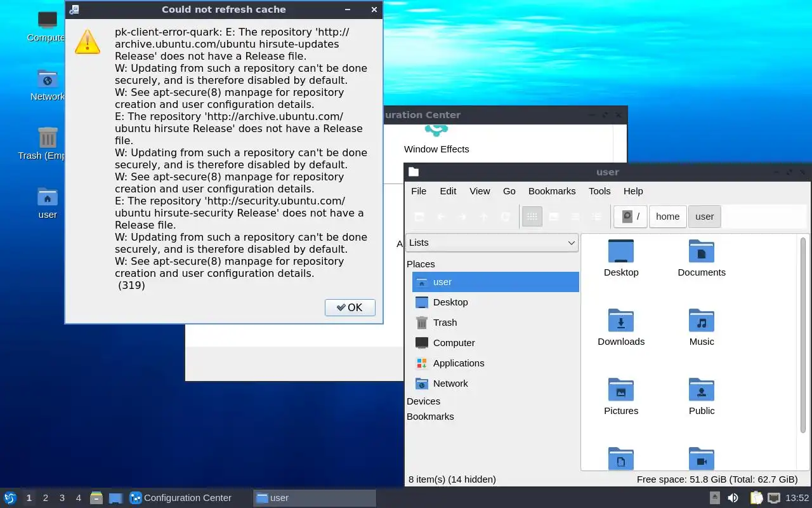Go back in file manager toolbar
Viewport: 812px width, 508px height.
[441, 217]
